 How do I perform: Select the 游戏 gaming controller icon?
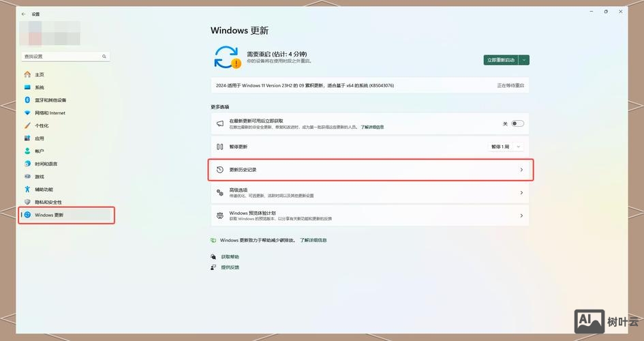click(x=27, y=176)
